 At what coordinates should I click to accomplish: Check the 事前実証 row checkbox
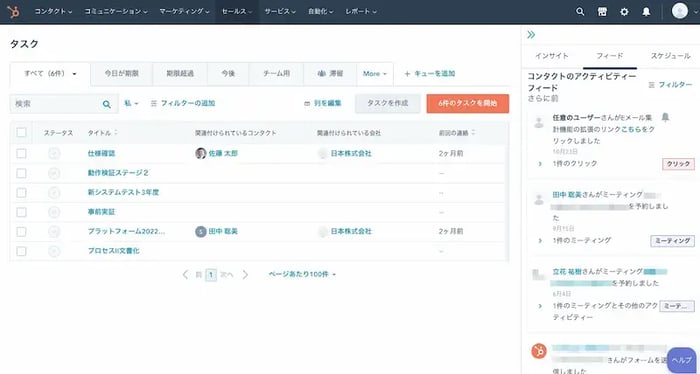pos(21,212)
